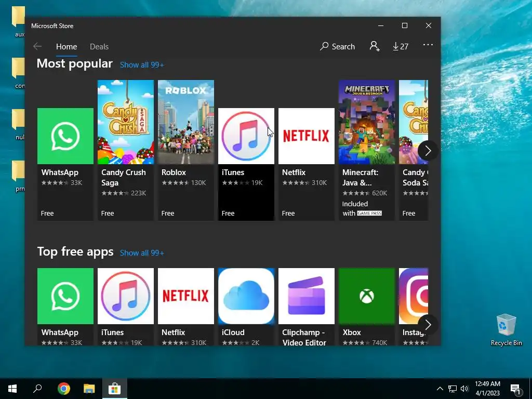Click Free price under Candy Crush Saga

108,213
